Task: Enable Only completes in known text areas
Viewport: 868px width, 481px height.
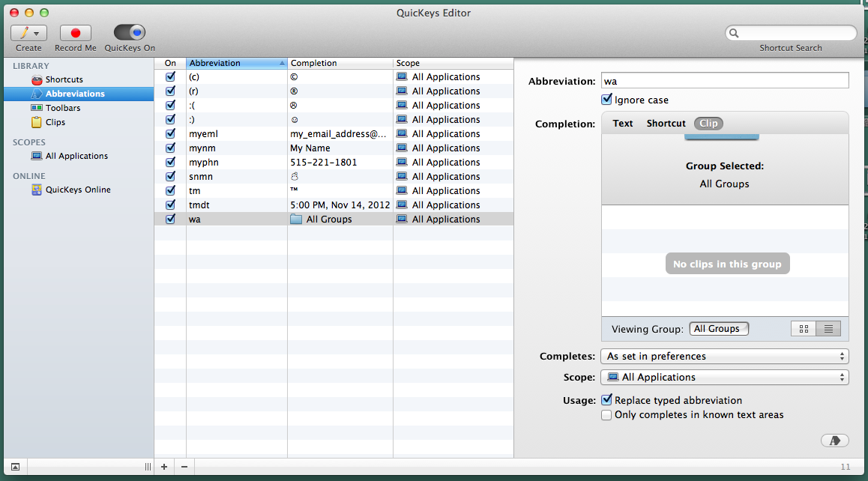Action: pos(606,414)
